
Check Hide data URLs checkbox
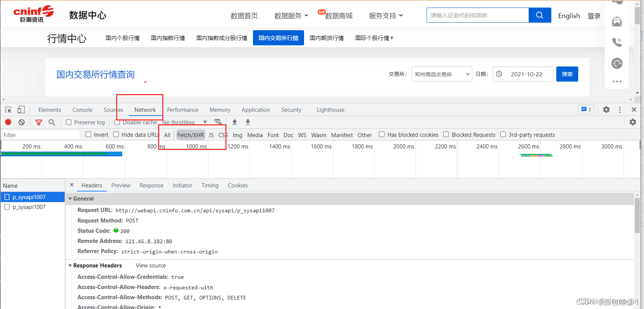116,134
